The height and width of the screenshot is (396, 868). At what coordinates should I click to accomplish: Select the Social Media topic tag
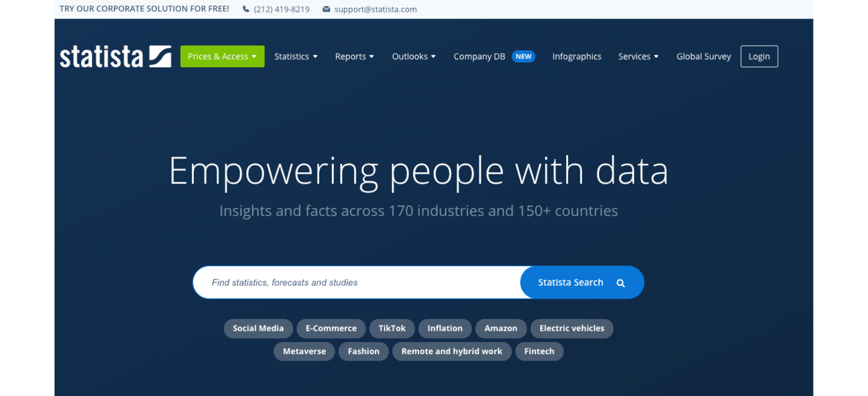click(258, 329)
